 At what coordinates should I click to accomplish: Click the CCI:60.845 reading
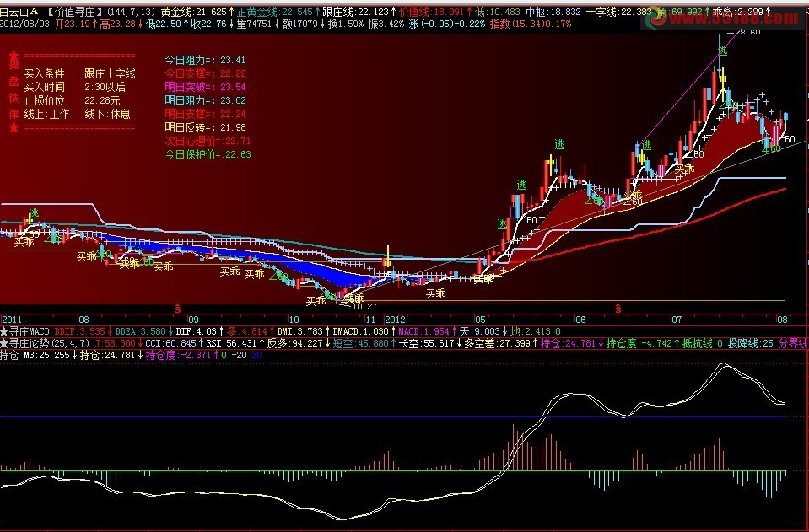tap(170, 343)
